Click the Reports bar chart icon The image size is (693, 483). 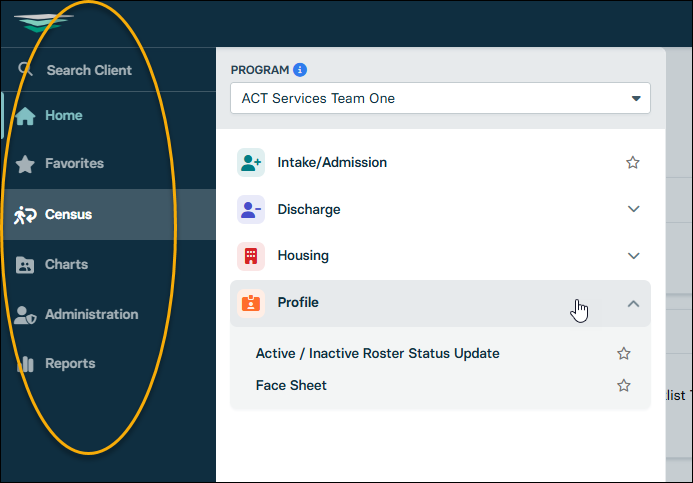click(26, 364)
